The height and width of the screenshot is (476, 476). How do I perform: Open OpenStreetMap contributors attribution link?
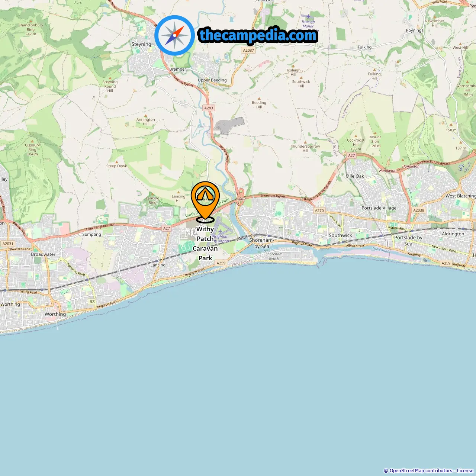pyautogui.click(x=421, y=471)
